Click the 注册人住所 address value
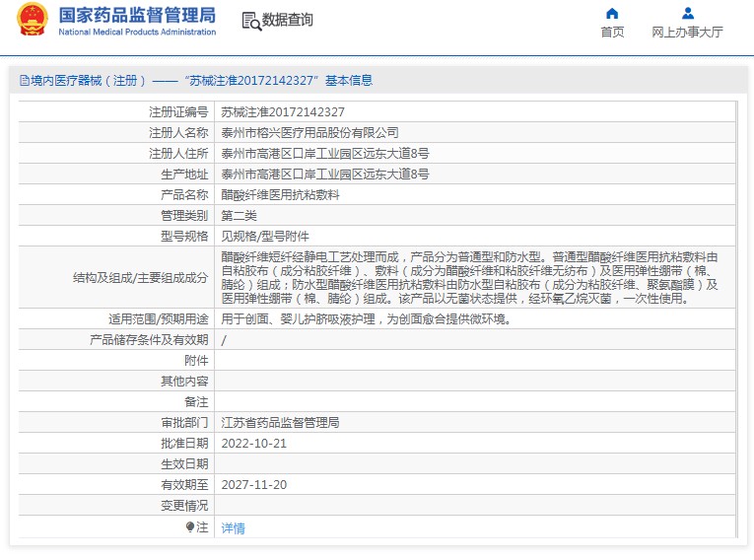This screenshot has height=560, width=754. coord(325,154)
